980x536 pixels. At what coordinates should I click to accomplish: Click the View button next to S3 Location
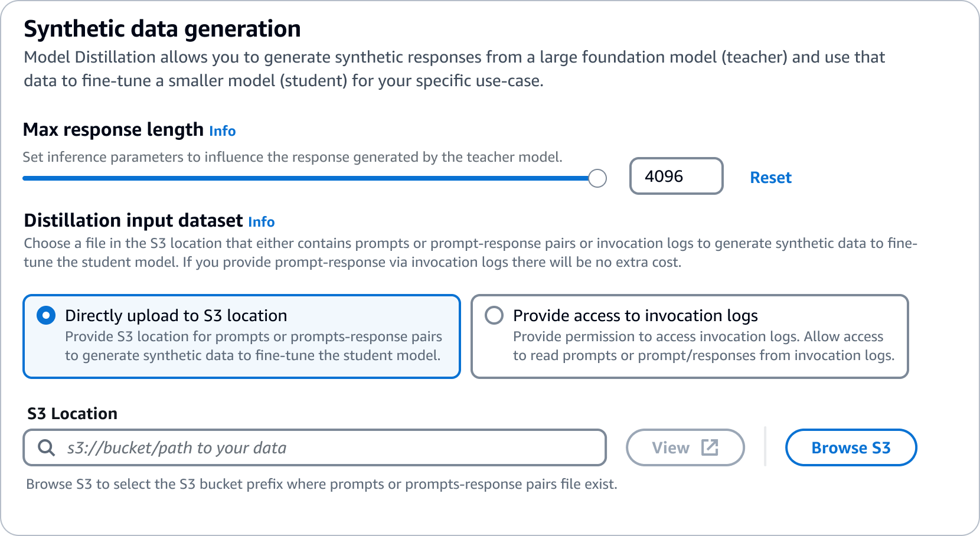(685, 447)
